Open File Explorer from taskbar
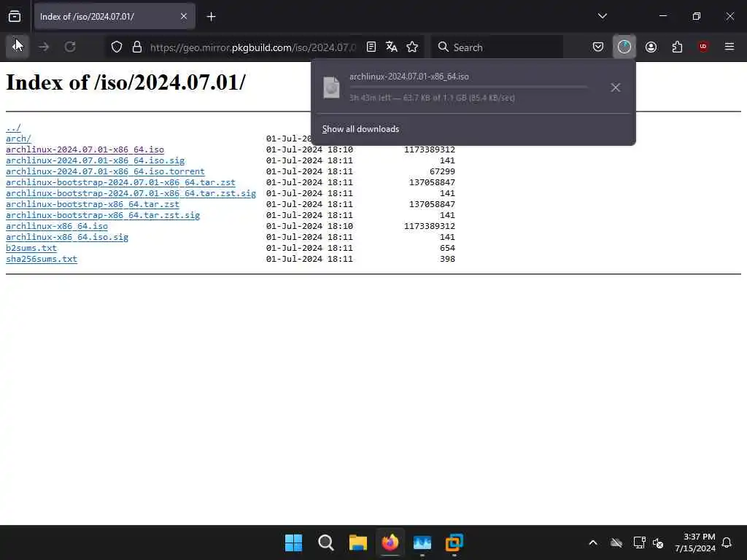This screenshot has width=747, height=560. 357,542
